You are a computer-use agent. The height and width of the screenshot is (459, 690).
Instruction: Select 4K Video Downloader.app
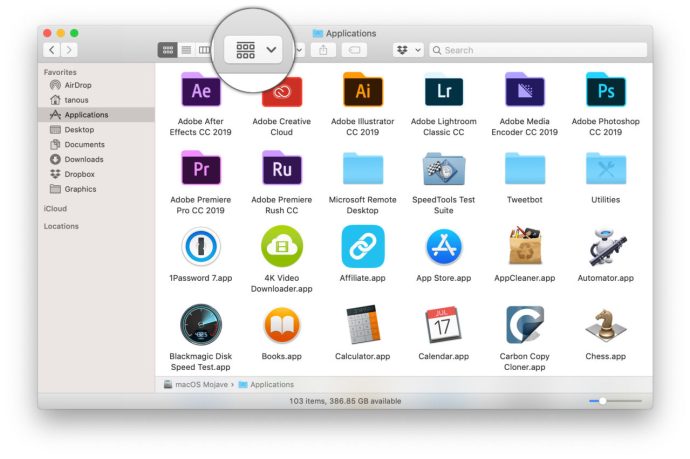[282, 246]
